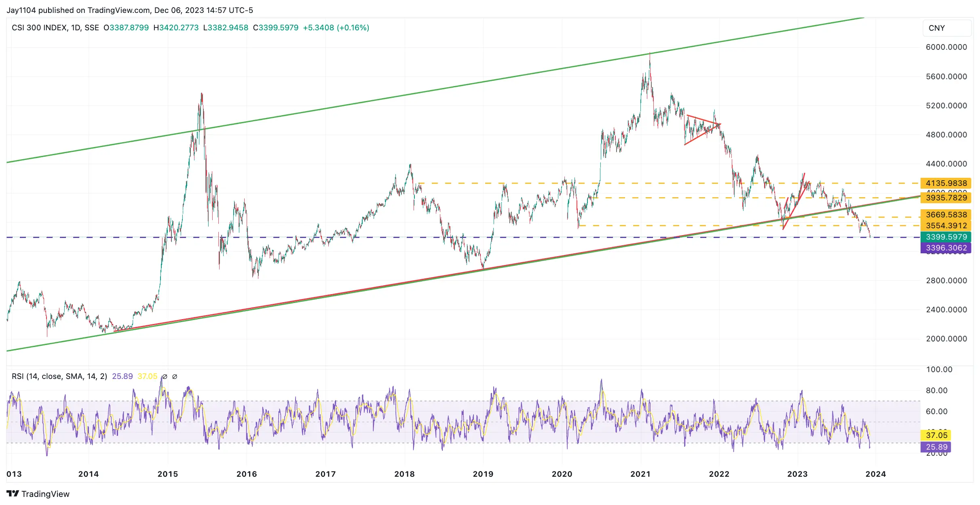
Task: Click the RSI (14, close, SMA, 14, 2) legend
Action: click(x=59, y=376)
